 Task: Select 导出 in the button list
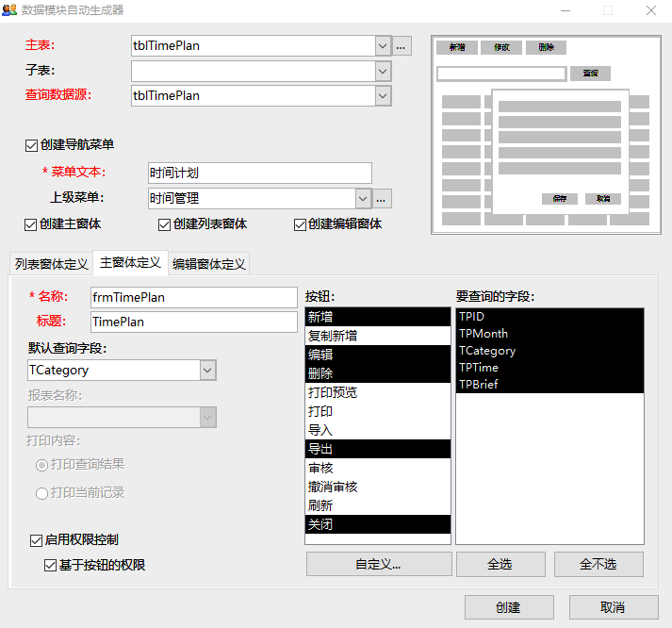(x=378, y=449)
